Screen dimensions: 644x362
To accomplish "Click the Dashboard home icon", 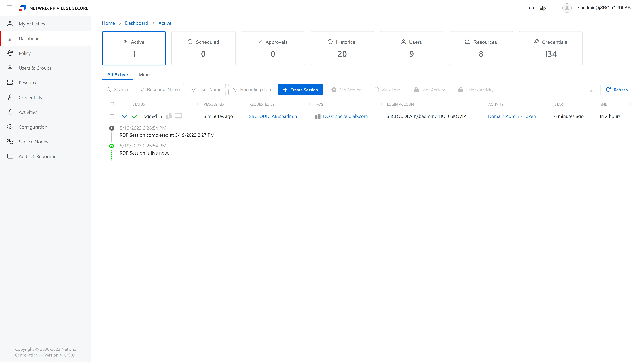I will click(x=10, y=38).
